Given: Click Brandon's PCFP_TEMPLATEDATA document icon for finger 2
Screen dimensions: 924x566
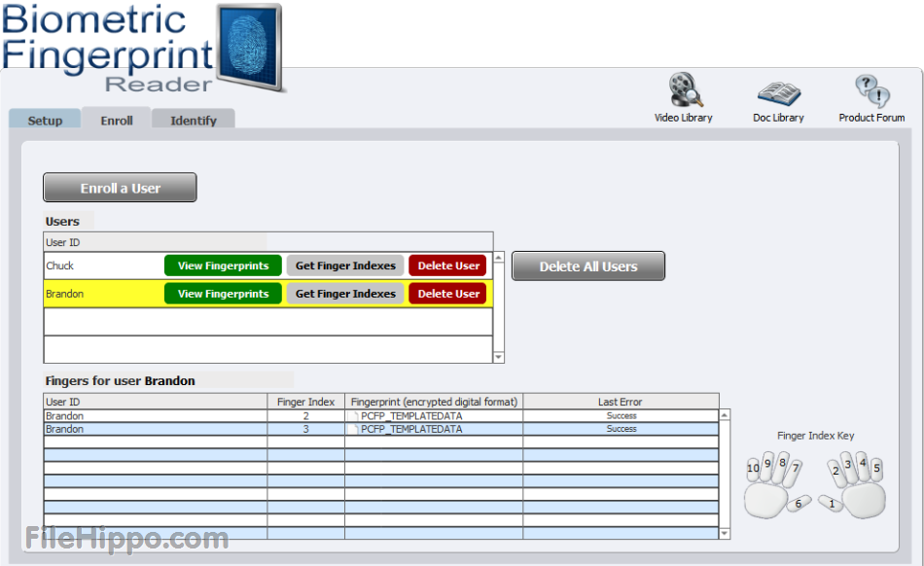Looking at the screenshot, I should [x=353, y=415].
